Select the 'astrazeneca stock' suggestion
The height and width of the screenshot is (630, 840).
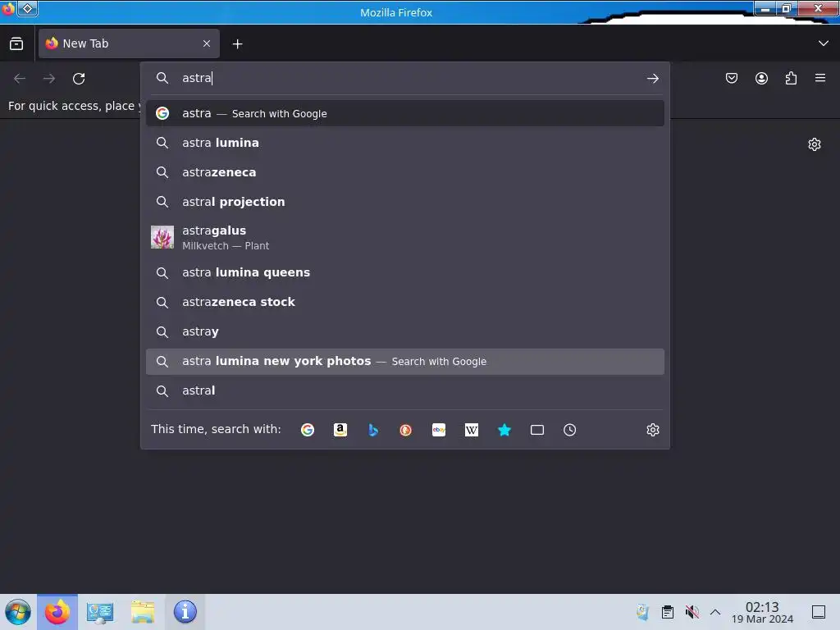click(405, 302)
